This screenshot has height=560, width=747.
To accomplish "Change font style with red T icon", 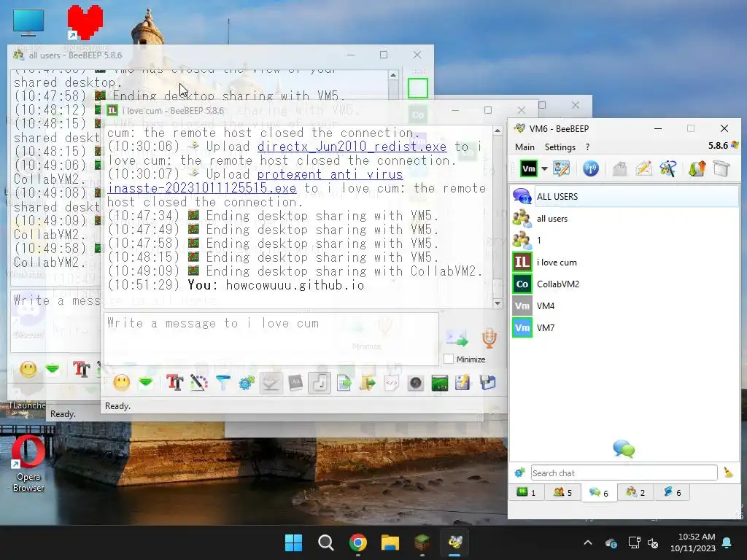I will [174, 382].
